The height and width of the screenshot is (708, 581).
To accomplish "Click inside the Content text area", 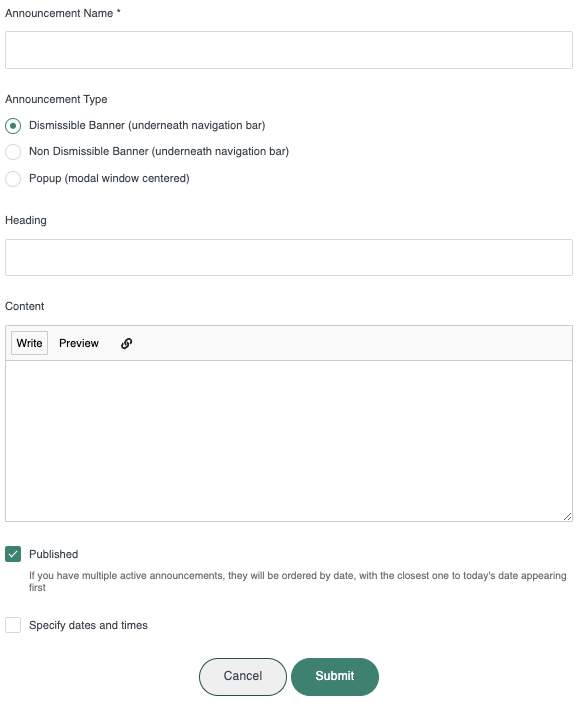I will coord(289,441).
